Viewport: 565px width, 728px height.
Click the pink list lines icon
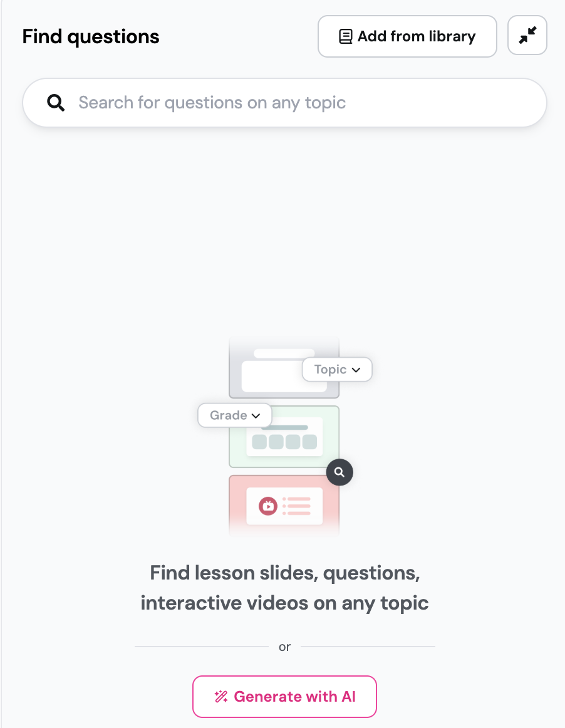(x=296, y=506)
